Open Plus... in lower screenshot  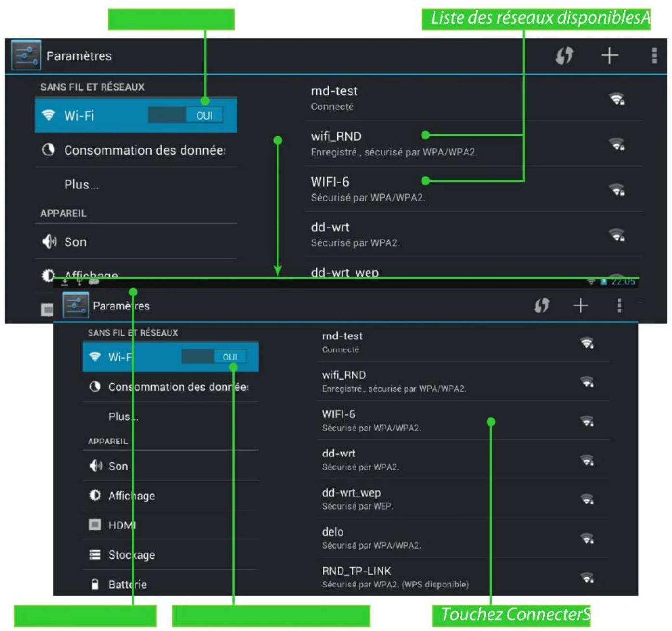point(171,416)
